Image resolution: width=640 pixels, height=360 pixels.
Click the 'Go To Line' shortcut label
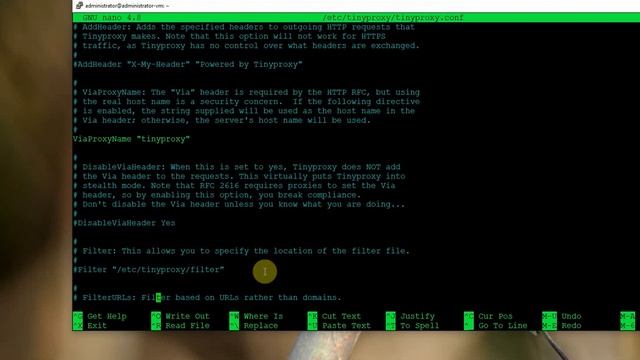(x=503, y=326)
